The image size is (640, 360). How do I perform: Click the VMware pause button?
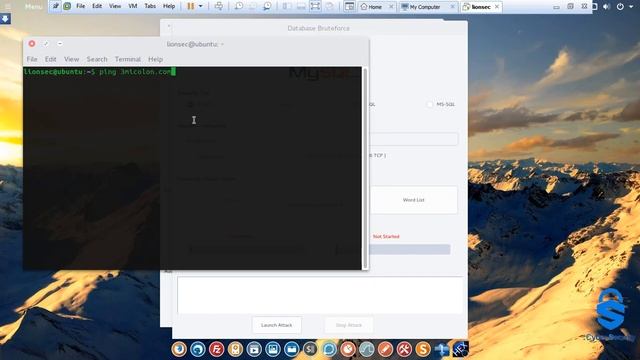coord(190,6)
